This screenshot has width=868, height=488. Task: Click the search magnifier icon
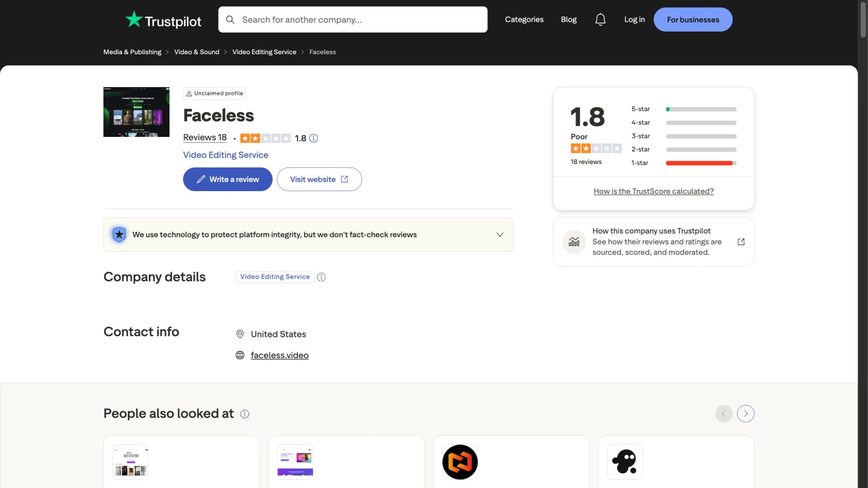pyautogui.click(x=230, y=19)
